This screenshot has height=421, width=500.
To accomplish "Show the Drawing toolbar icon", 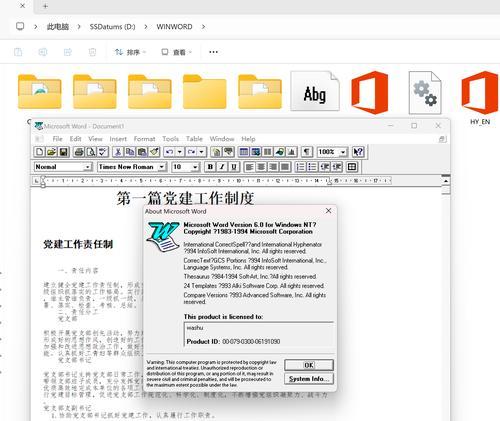I will coord(280,152).
